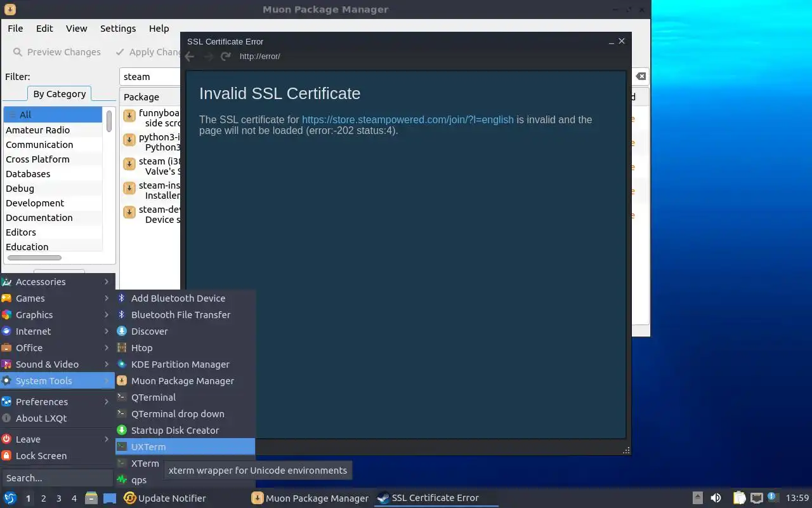The width and height of the screenshot is (812, 508).
Task: Open Bluetooth File Transfer
Action: pyautogui.click(x=185, y=314)
